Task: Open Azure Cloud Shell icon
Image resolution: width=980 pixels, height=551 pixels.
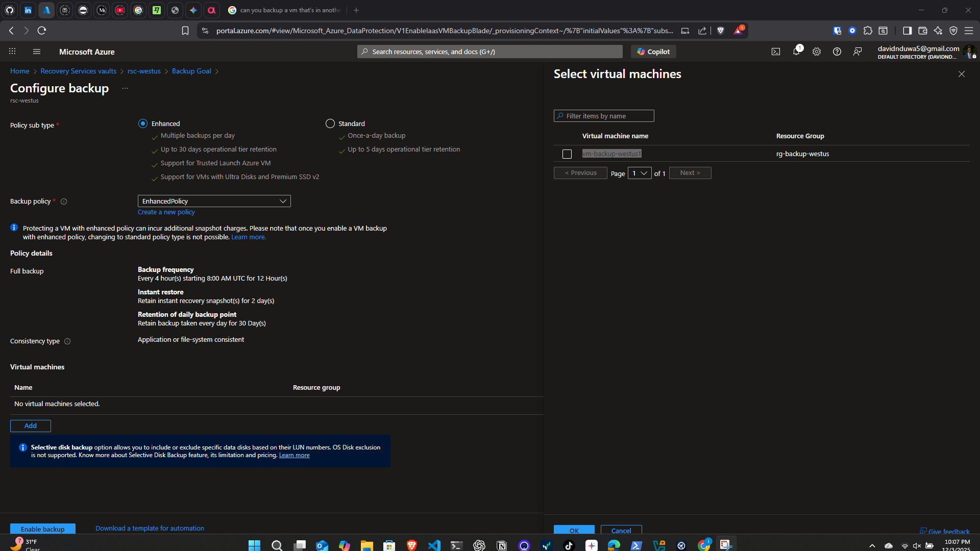Action: pos(776,52)
